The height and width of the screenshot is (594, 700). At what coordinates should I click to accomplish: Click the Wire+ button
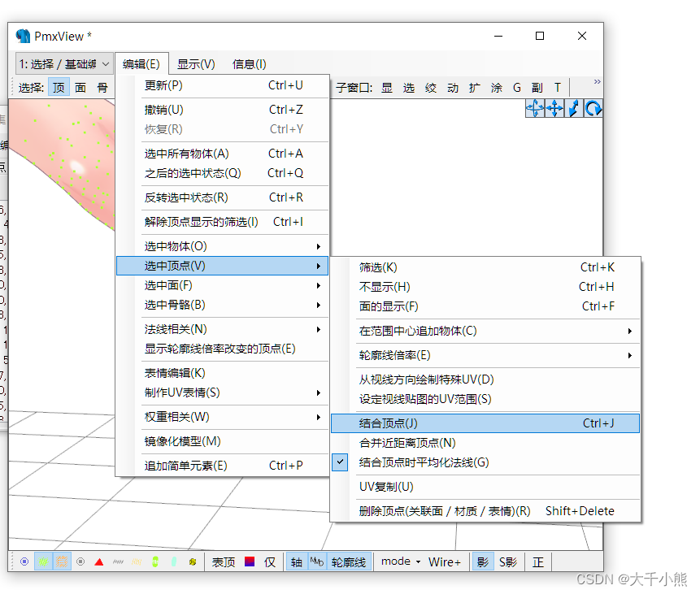pos(443,561)
